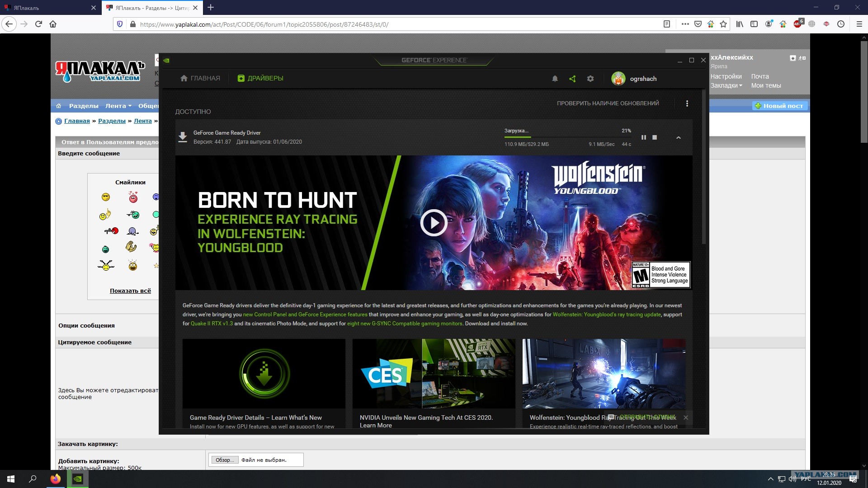Click the site security padlock icon

(132, 24)
